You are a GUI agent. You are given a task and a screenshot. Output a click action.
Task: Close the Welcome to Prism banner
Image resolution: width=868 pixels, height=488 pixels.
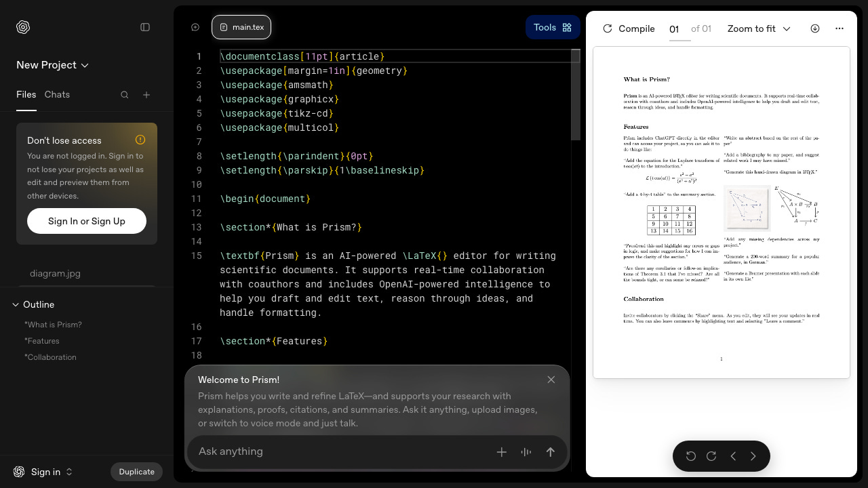coord(551,380)
